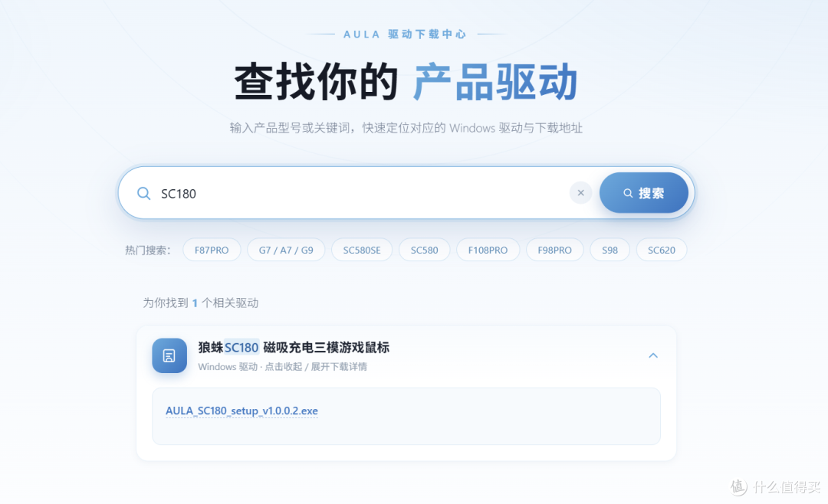Select the F108PRO hot search tag
Viewport: 828px width, 504px height.
point(488,250)
